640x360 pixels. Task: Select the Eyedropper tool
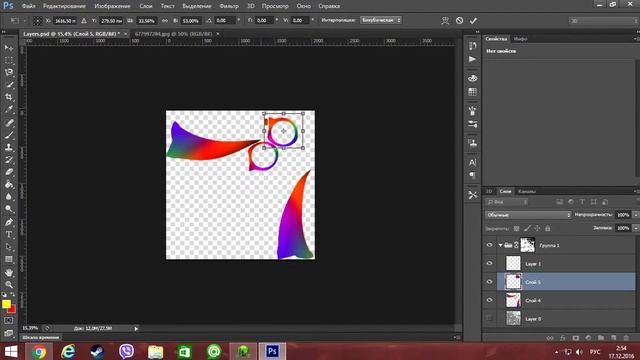point(9,109)
